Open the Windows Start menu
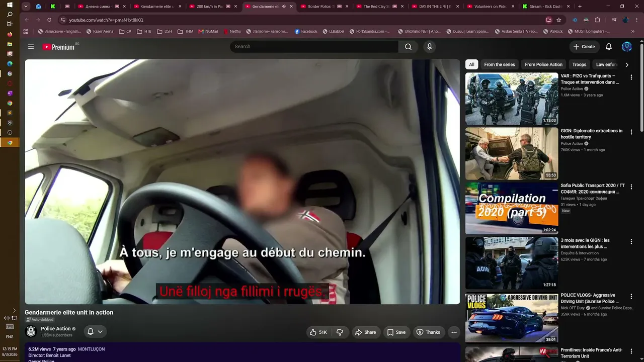This screenshot has width=644, height=362. (x=10, y=5)
